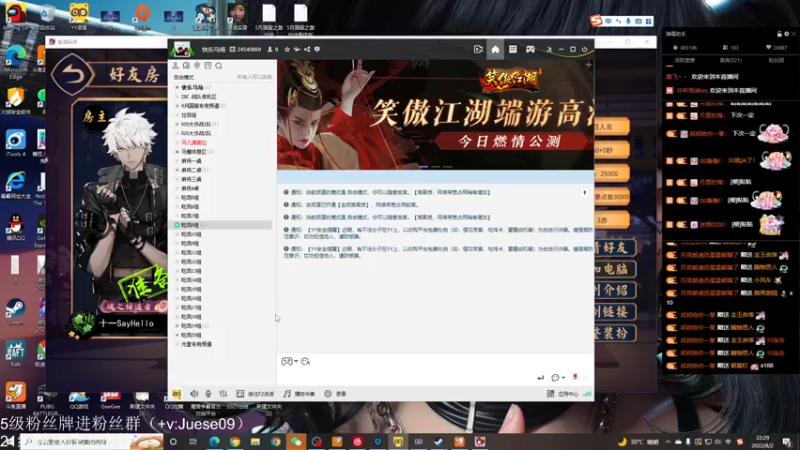Open the grid app list icon in YY header

pyautogui.click(x=513, y=49)
